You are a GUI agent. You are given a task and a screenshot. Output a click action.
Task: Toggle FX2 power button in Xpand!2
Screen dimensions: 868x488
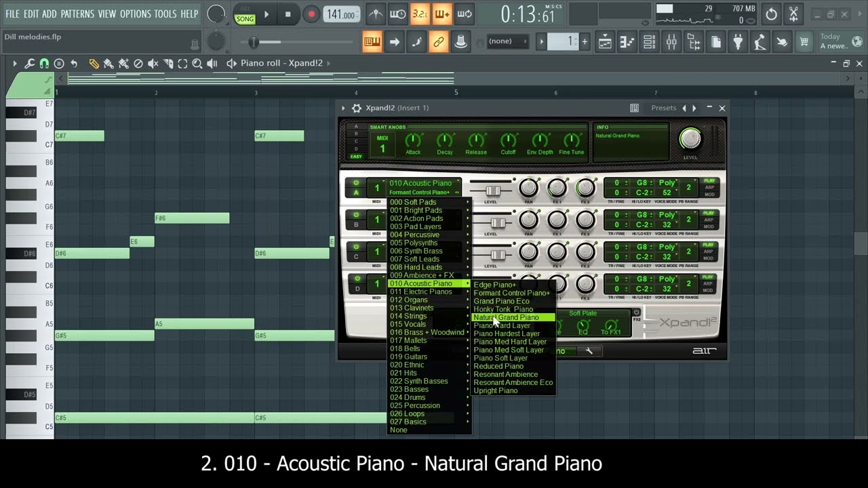click(x=636, y=312)
